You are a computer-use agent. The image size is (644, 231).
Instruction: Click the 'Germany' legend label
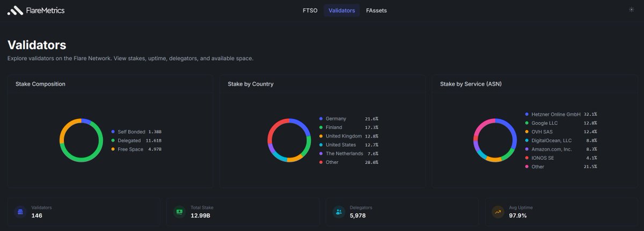click(x=336, y=119)
